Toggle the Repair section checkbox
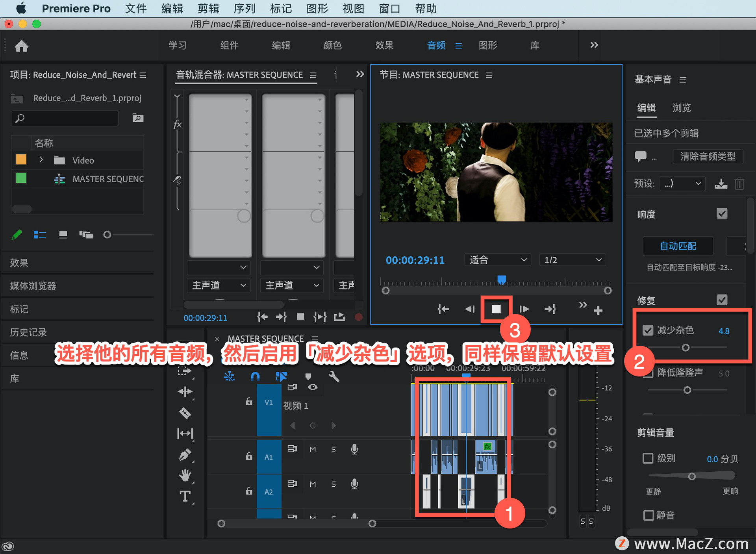This screenshot has height=554, width=756. pos(722,300)
